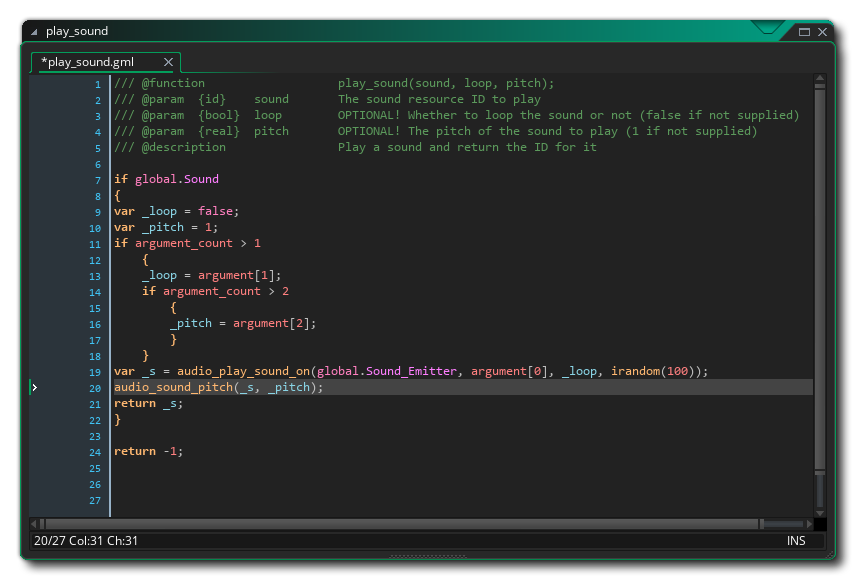Click the INS indicator in the status bar
Screen dimensions: 856x580
[795, 541]
